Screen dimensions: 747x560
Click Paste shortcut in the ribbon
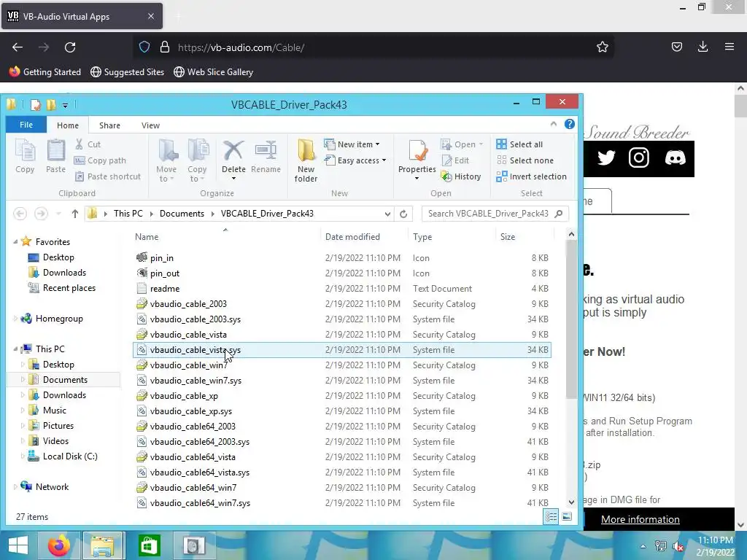click(108, 176)
